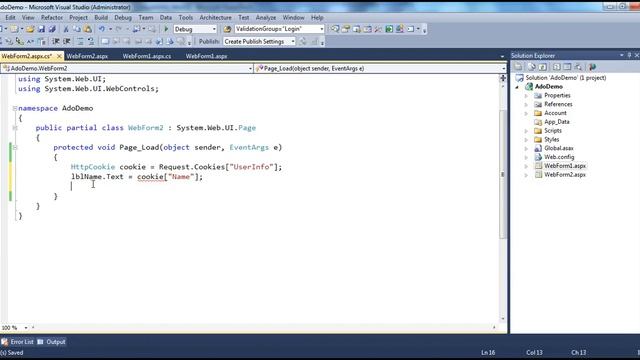The width and height of the screenshot is (640, 360).
Task: Click View Code icon in Solution Explorer
Action: point(557,67)
